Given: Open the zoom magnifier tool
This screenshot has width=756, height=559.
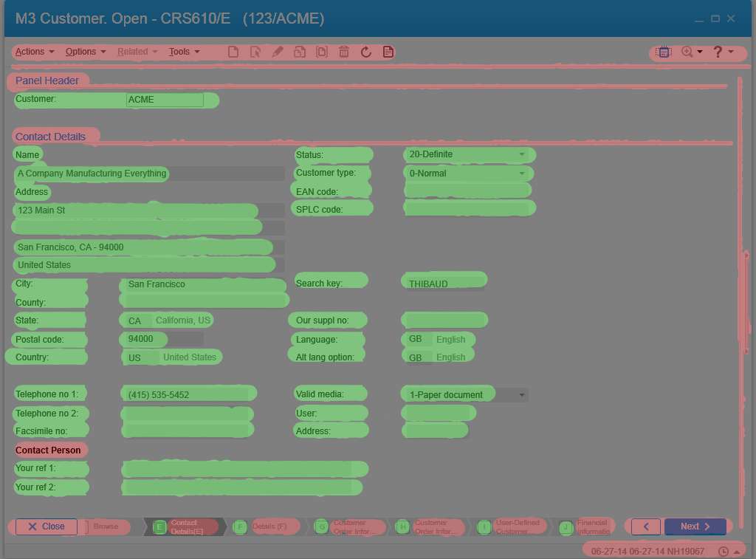Looking at the screenshot, I should [x=687, y=52].
